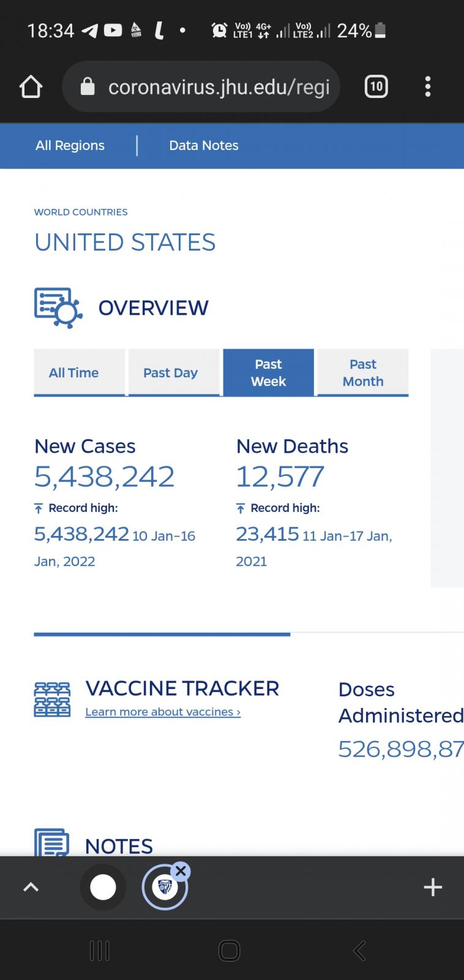Click the Overview virus chart icon
Screen dimensions: 464x980
(58, 307)
